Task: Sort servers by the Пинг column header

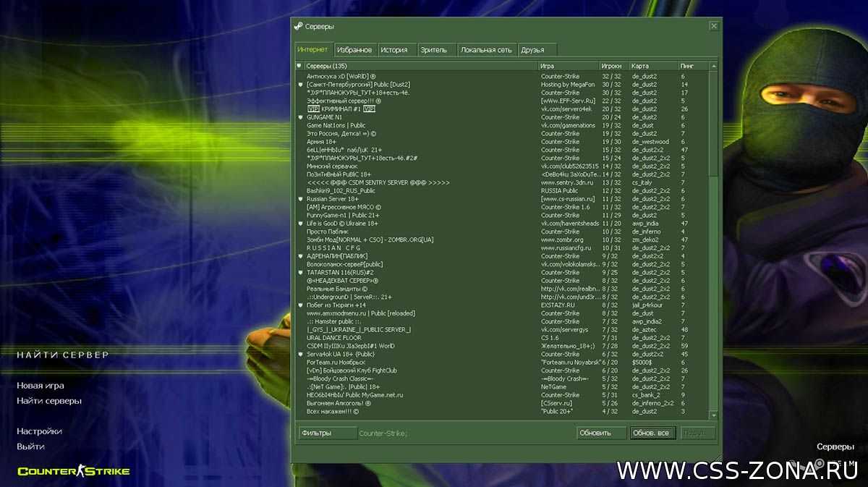Action: [x=693, y=66]
